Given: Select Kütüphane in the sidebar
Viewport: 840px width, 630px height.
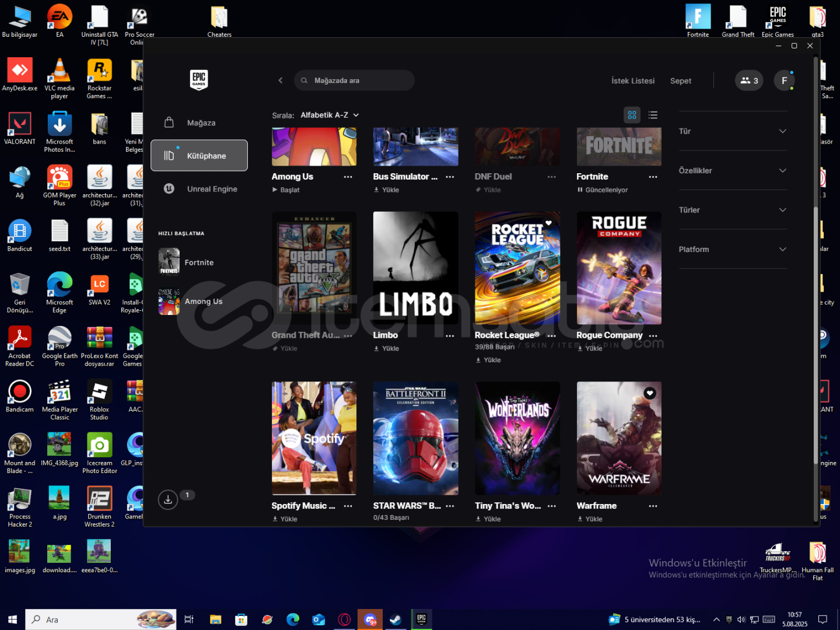Looking at the screenshot, I should pos(199,156).
